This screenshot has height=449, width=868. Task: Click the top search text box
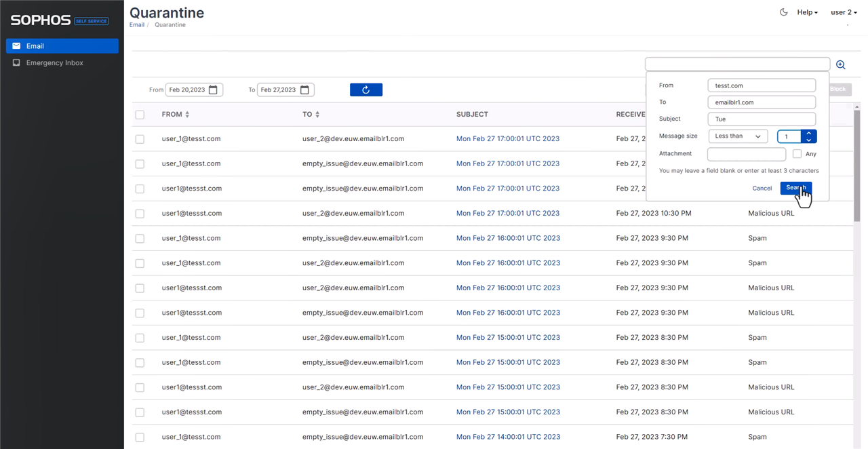pos(737,64)
